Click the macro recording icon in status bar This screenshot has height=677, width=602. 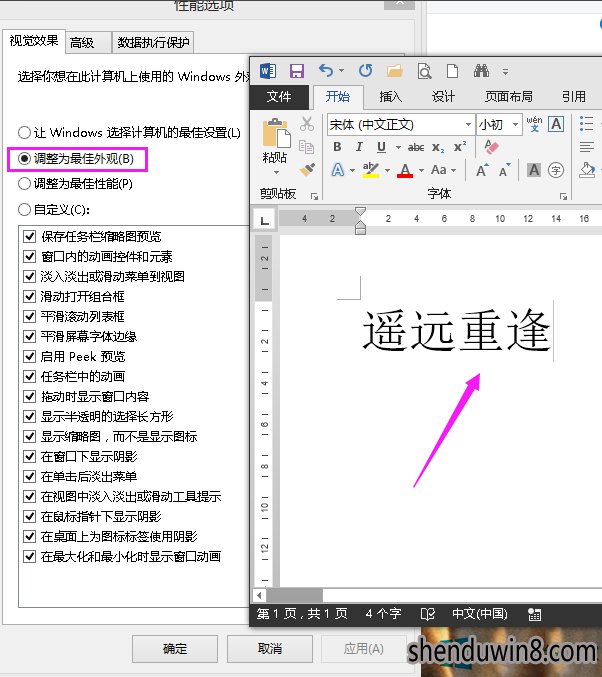tap(534, 614)
